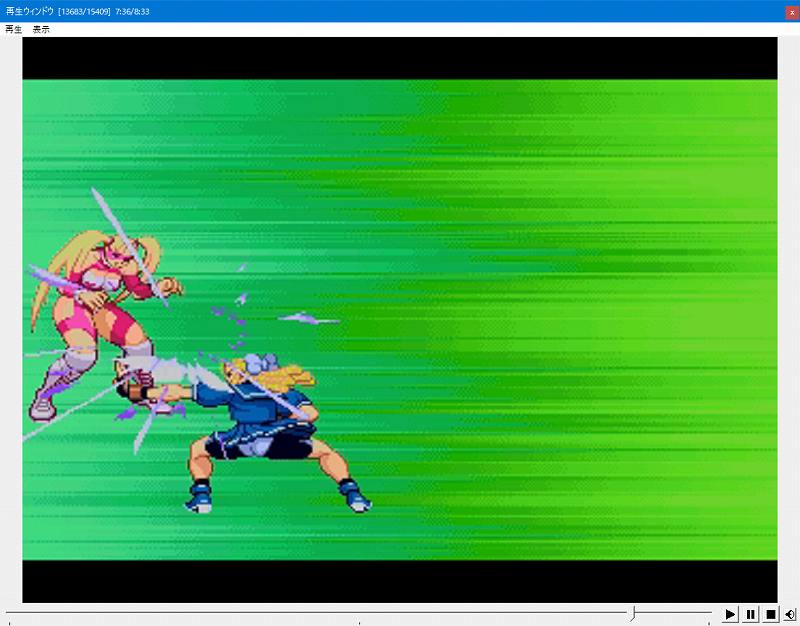The height and width of the screenshot is (626, 800).
Task: Close the playback window
Action: (792, 12)
